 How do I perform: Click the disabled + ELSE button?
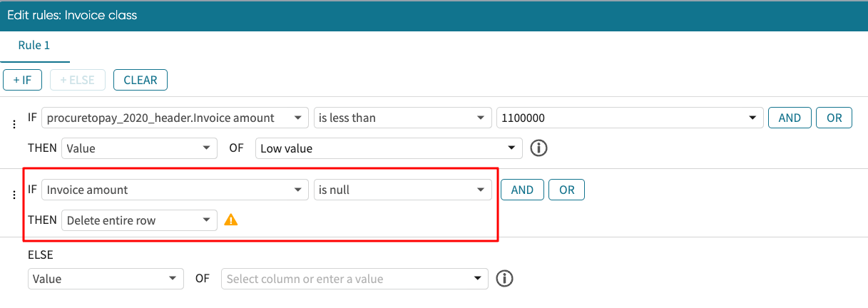77,80
